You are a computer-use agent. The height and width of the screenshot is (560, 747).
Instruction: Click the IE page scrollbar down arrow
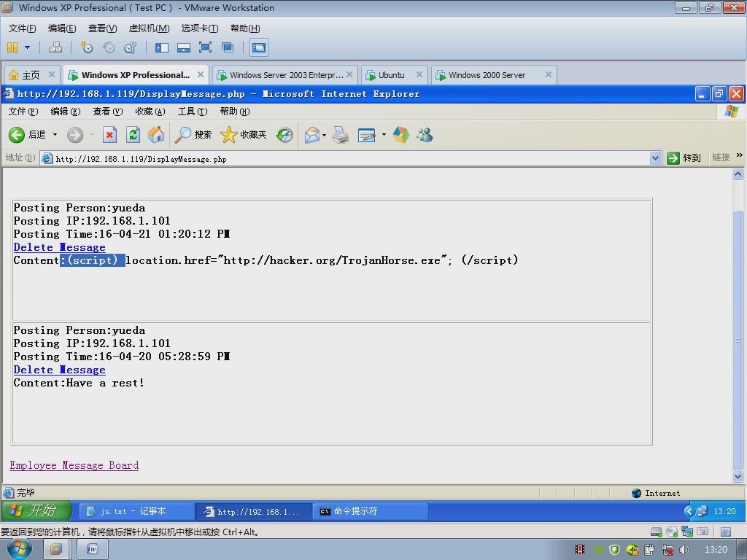click(x=738, y=476)
